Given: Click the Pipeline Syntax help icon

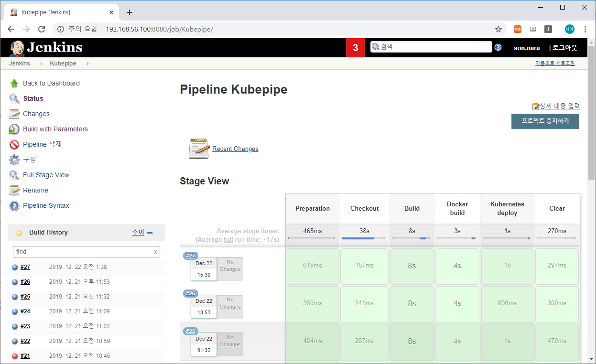Looking at the screenshot, I should click(14, 205).
